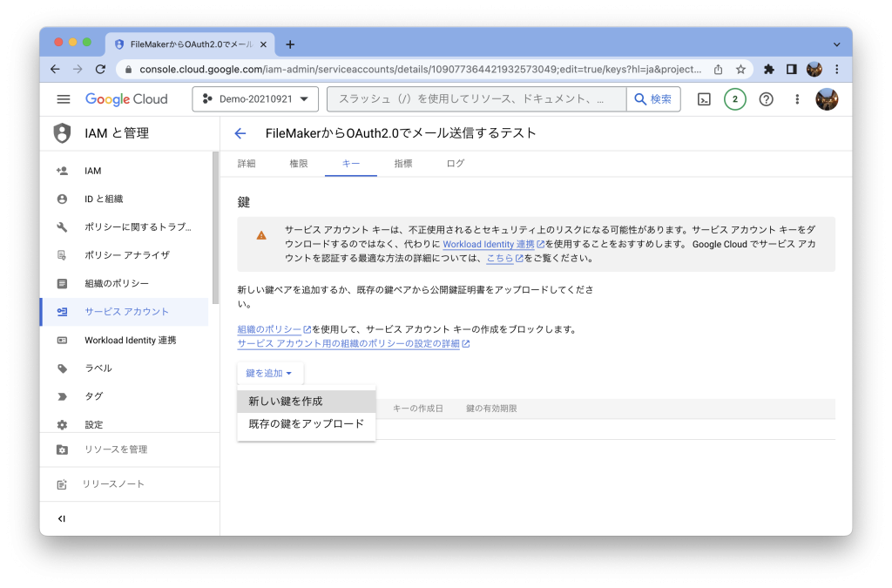Viewport: 892px width, 588px height.
Task: Focus the resource search input field
Action: tap(476, 99)
